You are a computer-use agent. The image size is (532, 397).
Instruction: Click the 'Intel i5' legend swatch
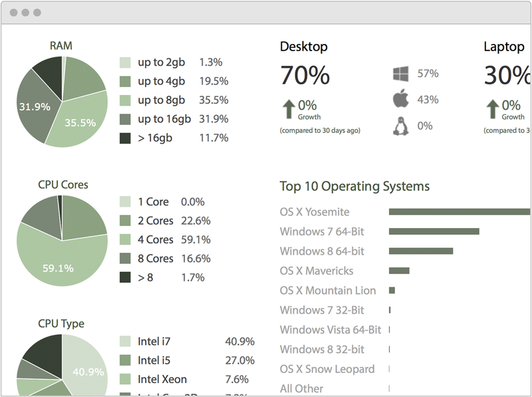point(125,360)
